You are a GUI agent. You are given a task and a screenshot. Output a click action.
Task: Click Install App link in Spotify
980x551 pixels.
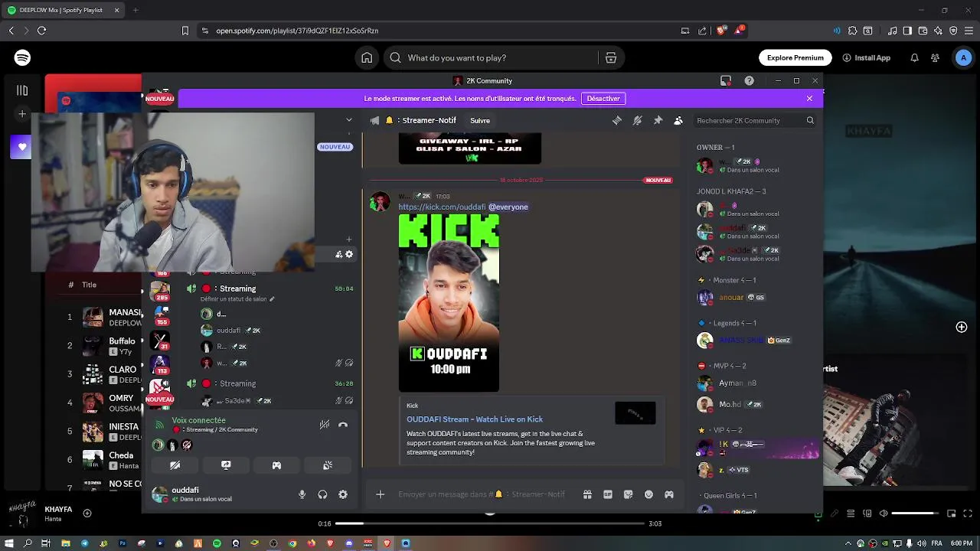[866, 57]
